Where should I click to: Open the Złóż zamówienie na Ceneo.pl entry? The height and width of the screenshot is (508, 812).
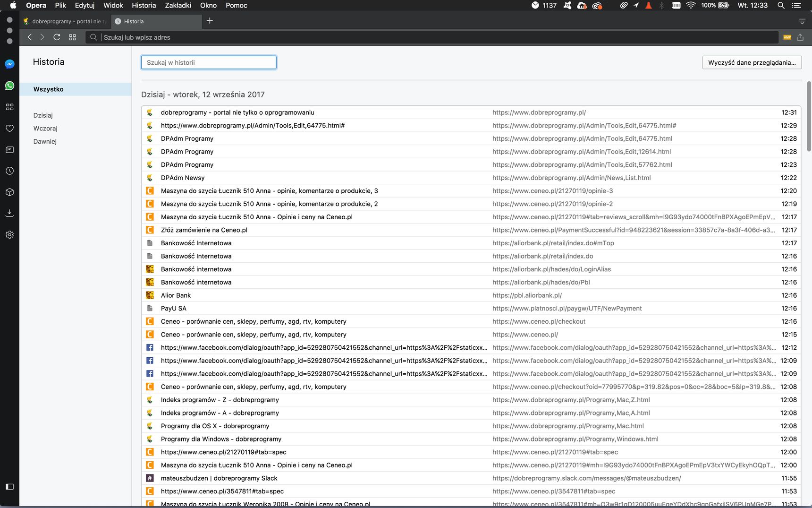(471, 230)
